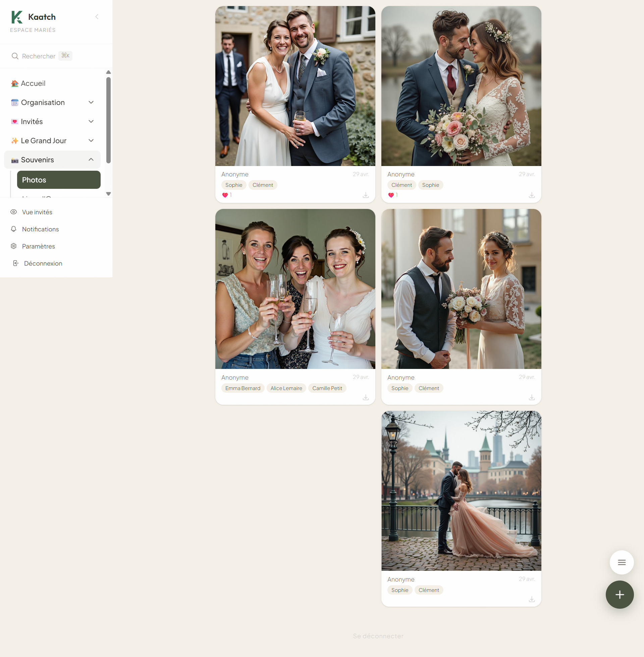Click the ESPACE MARIÉS subtitle
The width and height of the screenshot is (644, 657).
pyautogui.click(x=33, y=30)
